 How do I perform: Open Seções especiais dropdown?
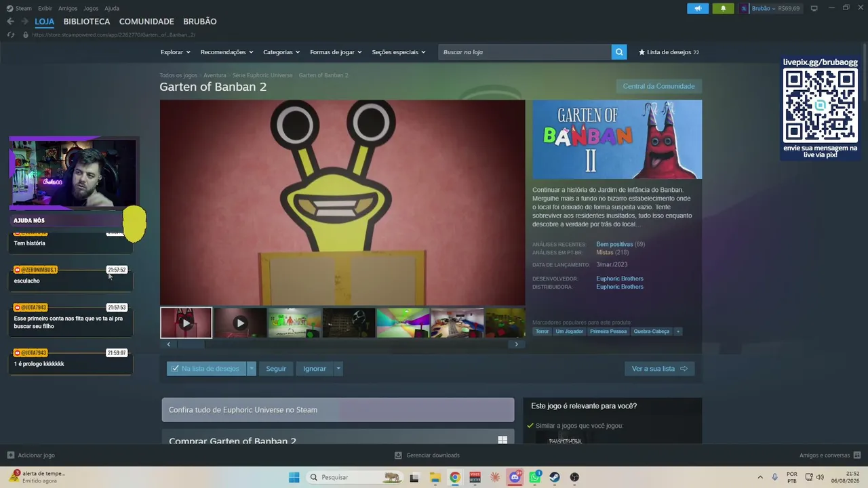coord(399,52)
